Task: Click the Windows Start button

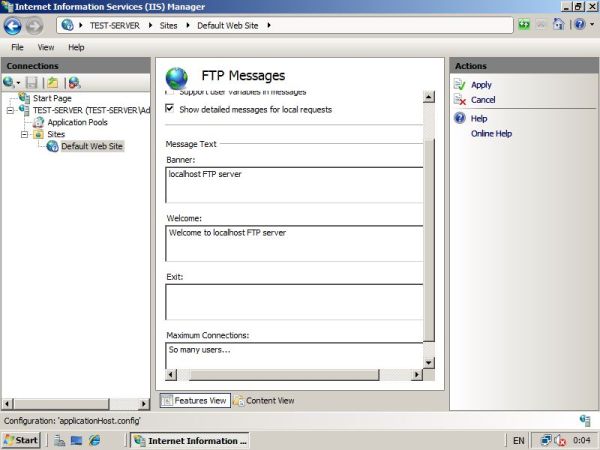Action: pos(21,440)
